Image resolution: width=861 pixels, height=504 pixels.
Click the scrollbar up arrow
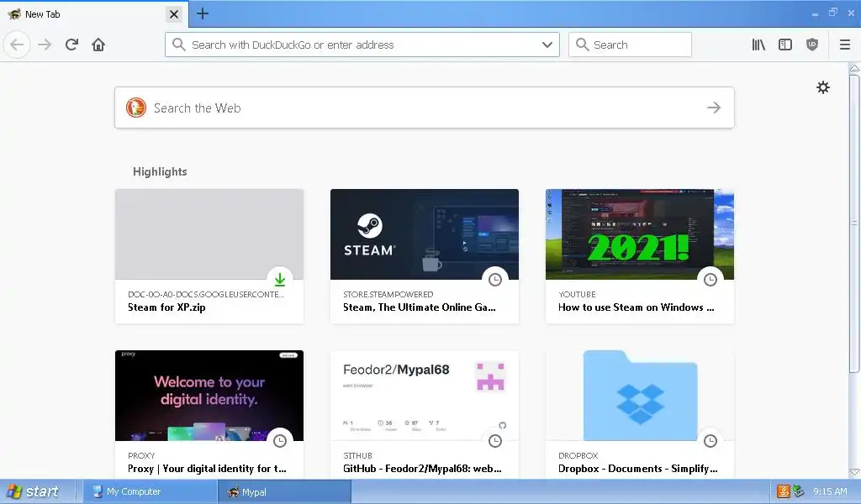tap(854, 68)
